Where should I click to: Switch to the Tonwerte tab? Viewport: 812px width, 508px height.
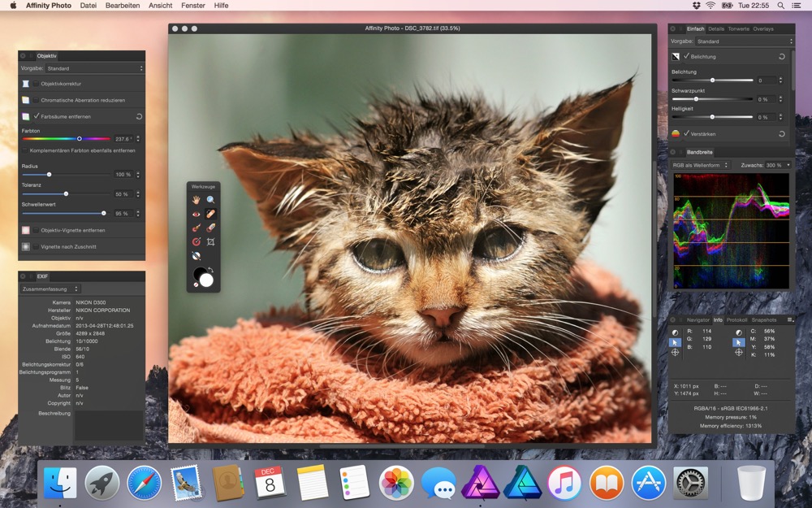coord(738,28)
